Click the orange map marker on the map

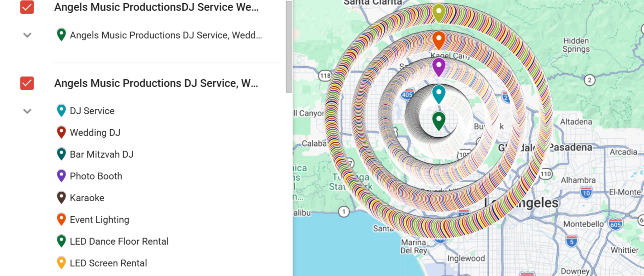point(438,40)
